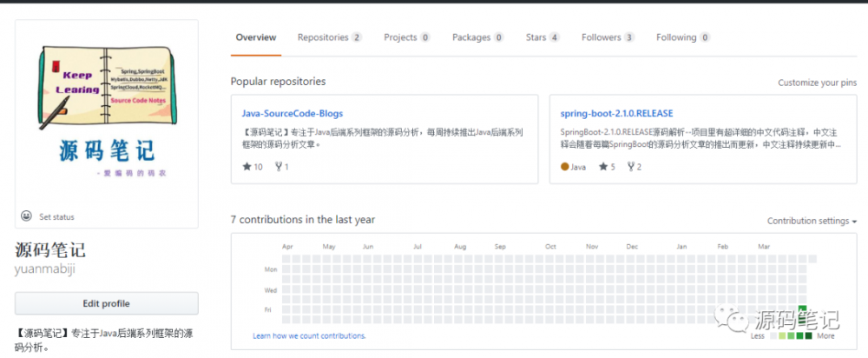
Task: Click the Apr month label in graph
Action: point(287,247)
